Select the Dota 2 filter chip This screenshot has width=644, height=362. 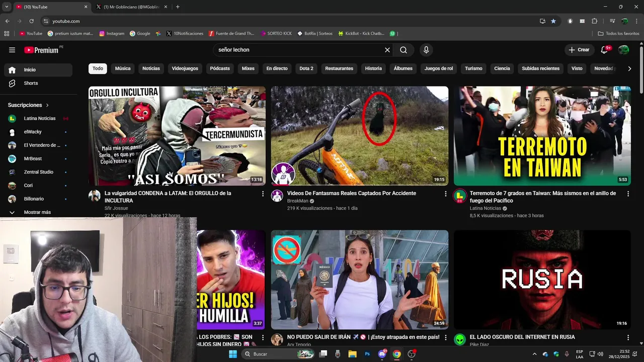point(306,68)
